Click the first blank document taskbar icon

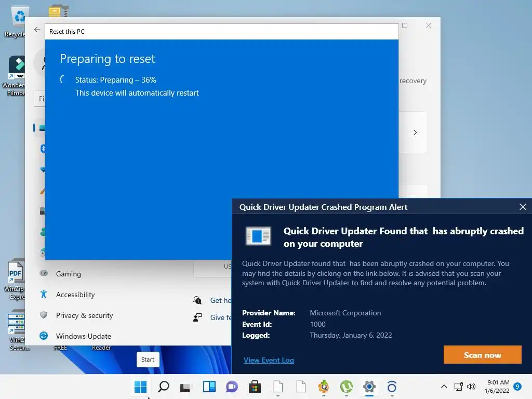point(278,387)
